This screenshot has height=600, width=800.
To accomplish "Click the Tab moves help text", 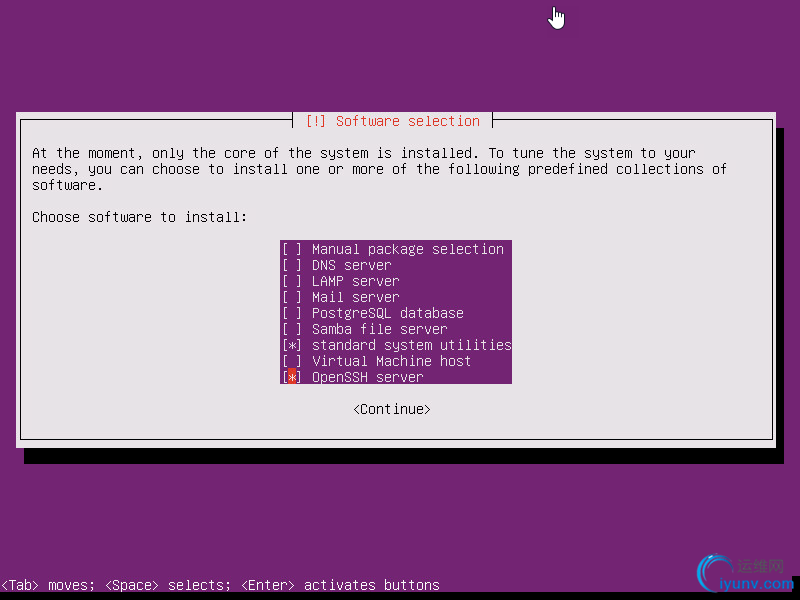I will pyautogui.click(x=48, y=585).
